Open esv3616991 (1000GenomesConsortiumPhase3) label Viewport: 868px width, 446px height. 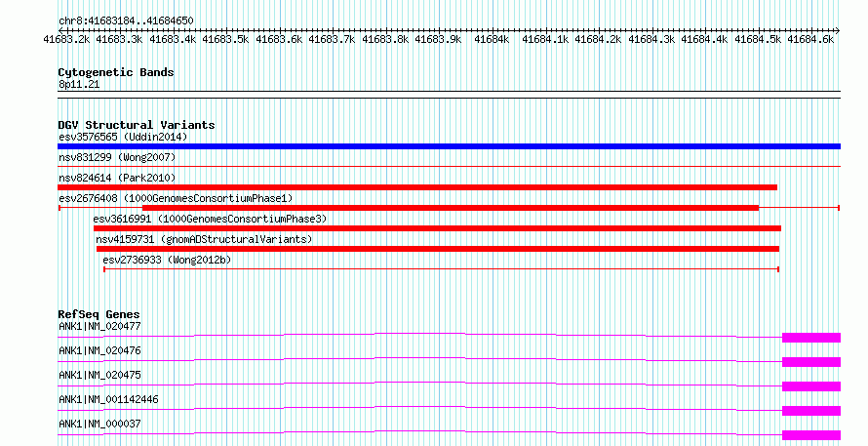210,220
